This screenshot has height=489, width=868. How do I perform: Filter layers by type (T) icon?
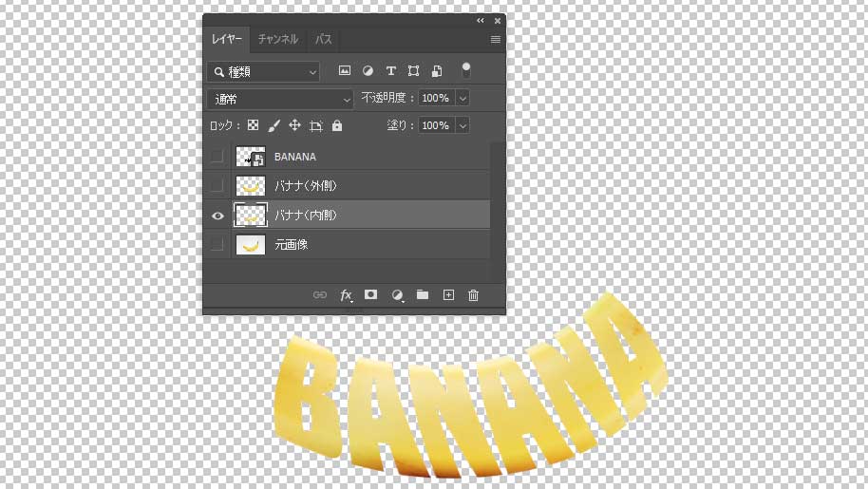[x=391, y=71]
